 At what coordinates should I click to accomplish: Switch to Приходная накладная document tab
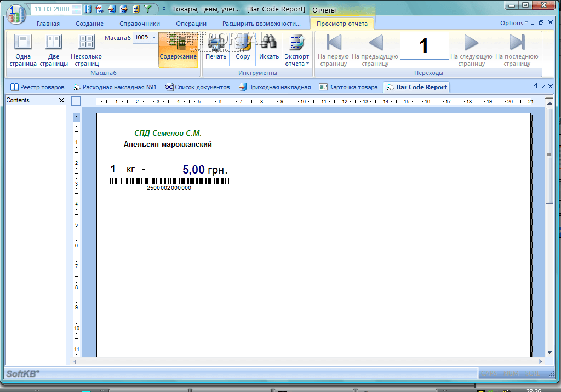[x=275, y=87]
